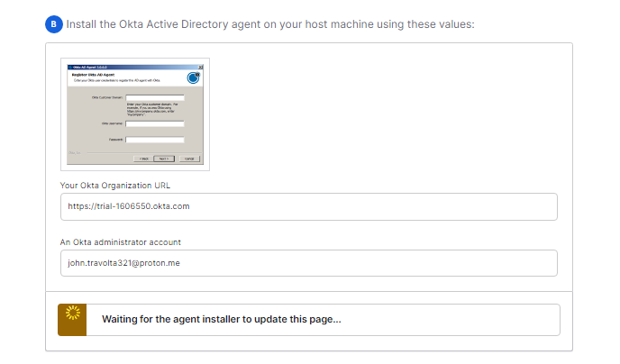Click Okta Customer Domain box in screenshot

(155, 97)
